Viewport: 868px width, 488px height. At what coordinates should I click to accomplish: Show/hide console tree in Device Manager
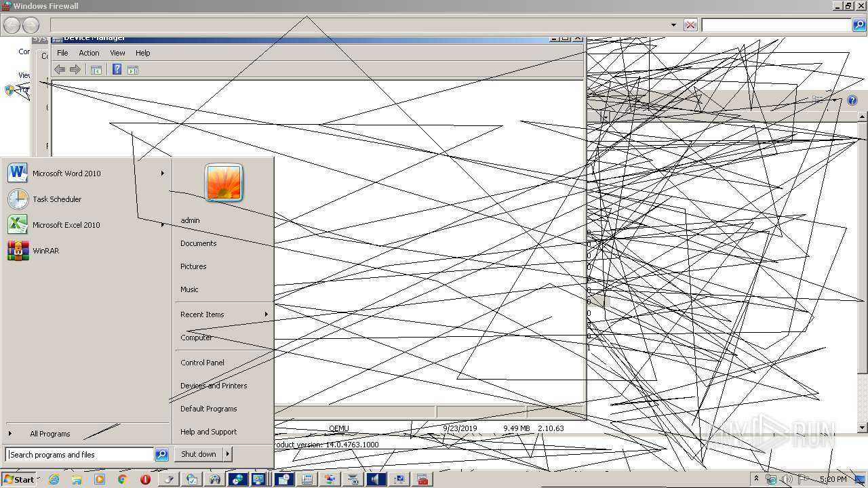(x=96, y=70)
